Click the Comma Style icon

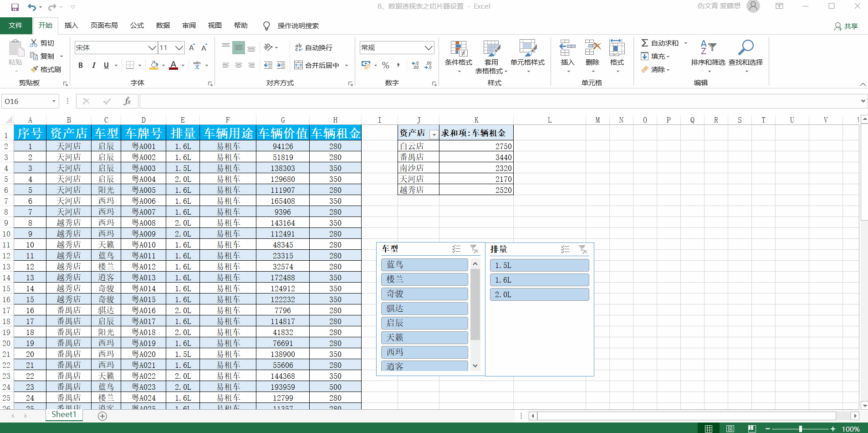click(398, 65)
